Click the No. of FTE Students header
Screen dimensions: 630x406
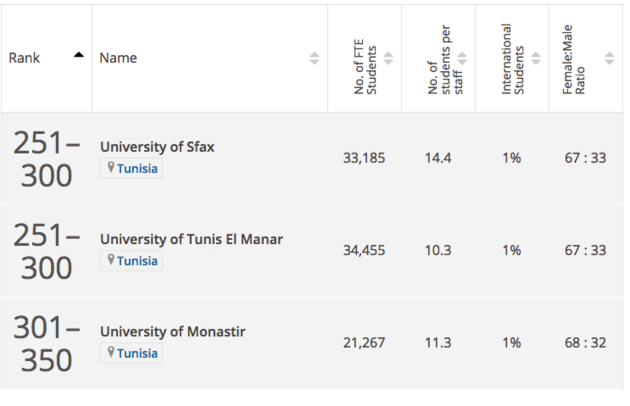[365, 67]
